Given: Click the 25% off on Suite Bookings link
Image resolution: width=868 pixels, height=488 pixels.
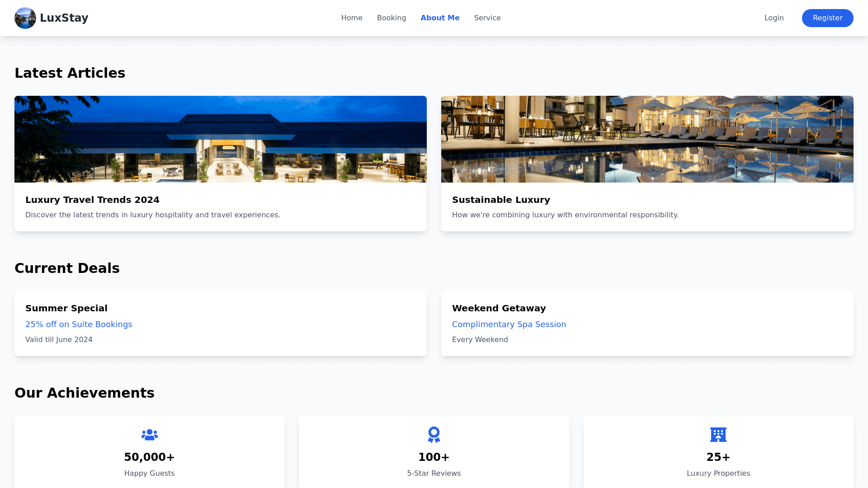Looking at the screenshot, I should (x=79, y=324).
